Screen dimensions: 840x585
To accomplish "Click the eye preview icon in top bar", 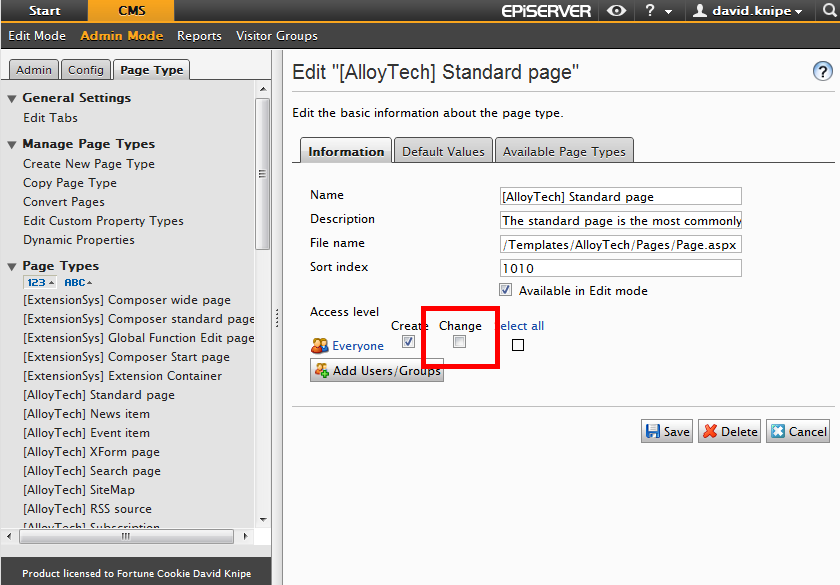I will tap(618, 11).
